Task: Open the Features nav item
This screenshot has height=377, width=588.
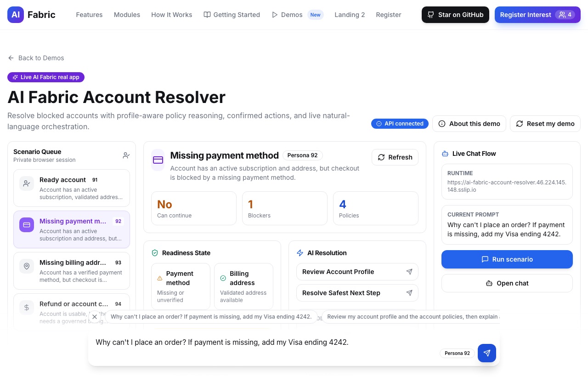Action: 89,15
